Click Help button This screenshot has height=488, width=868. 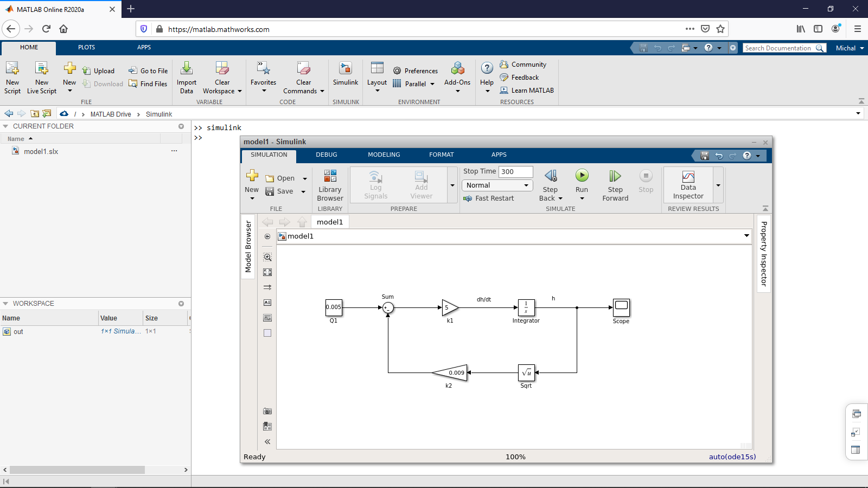click(x=487, y=78)
